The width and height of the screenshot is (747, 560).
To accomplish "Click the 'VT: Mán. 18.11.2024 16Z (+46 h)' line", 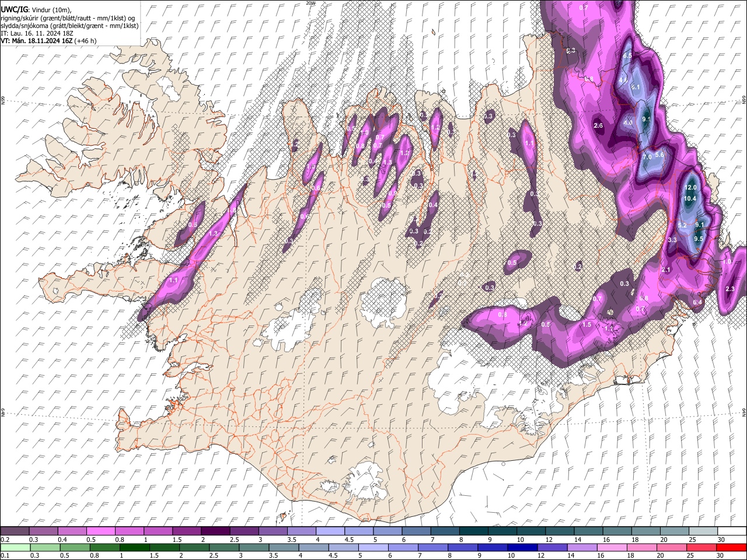I will point(48,41).
